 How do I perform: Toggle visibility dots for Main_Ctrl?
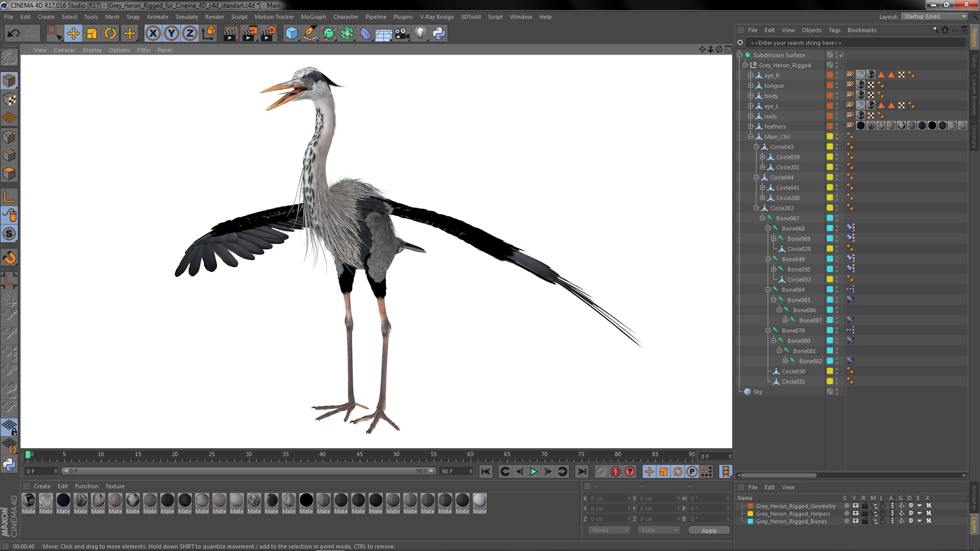tap(837, 137)
